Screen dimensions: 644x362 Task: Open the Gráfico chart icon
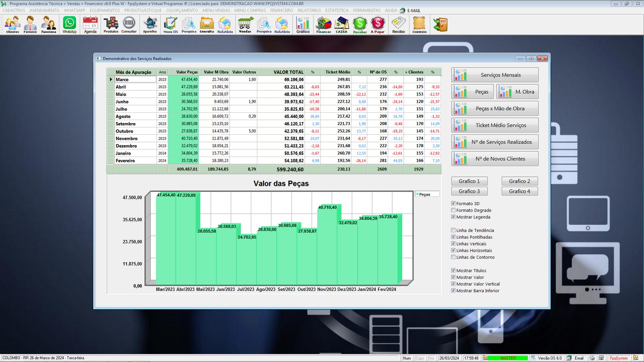pos(303,25)
